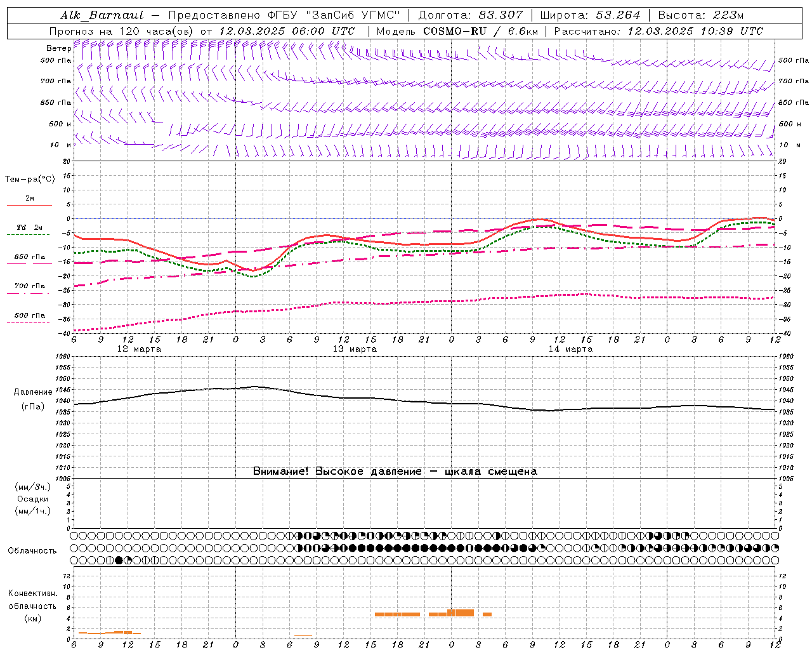Click the Внимание! Высокое давление warning text
812x650 pixels.
click(x=395, y=472)
